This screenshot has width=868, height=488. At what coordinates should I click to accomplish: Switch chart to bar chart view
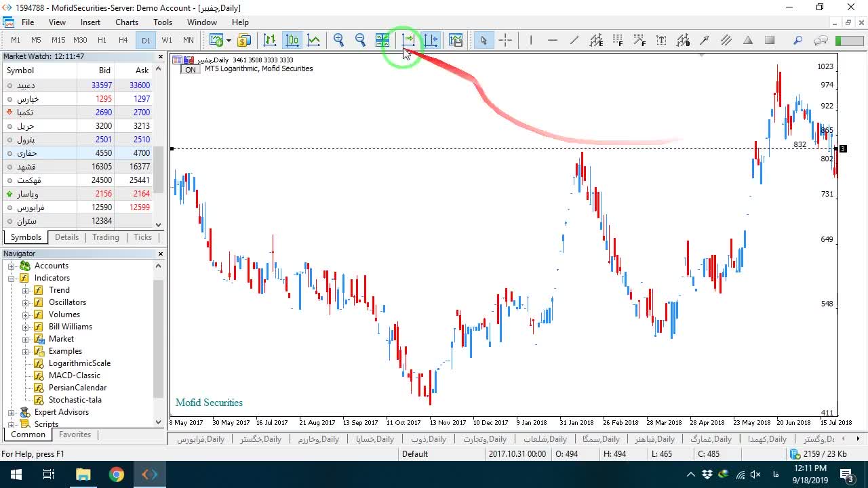(270, 40)
